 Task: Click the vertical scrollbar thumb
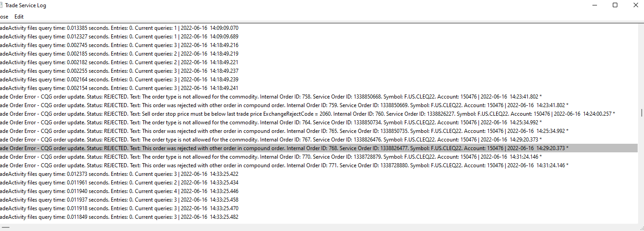click(641, 113)
